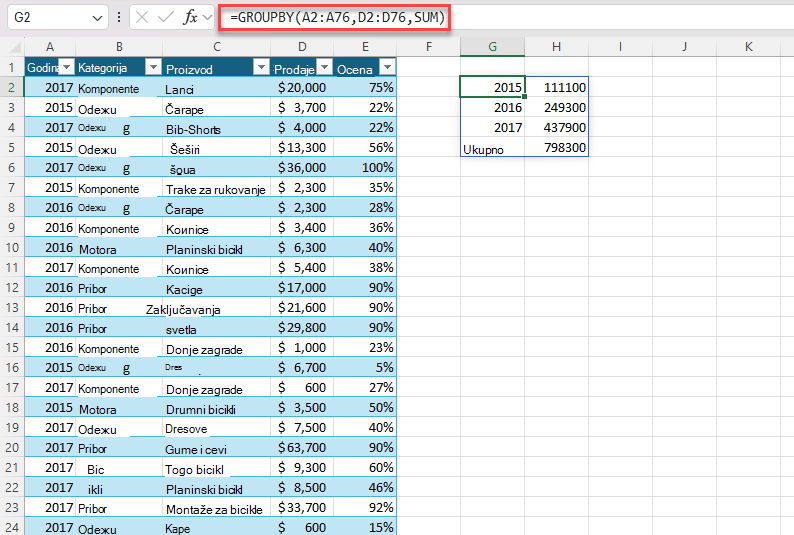Select column H header
The width and height of the screenshot is (794, 535).
point(557,47)
